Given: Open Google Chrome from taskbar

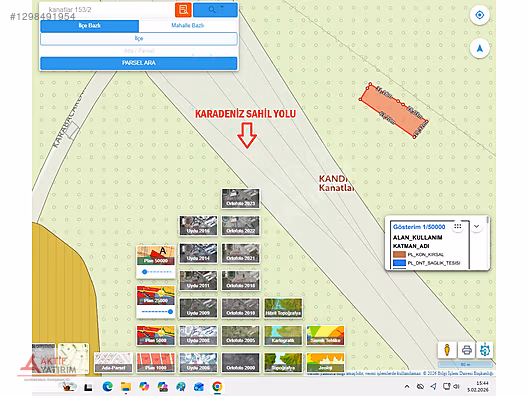Looking at the screenshot, I should (x=217, y=387).
